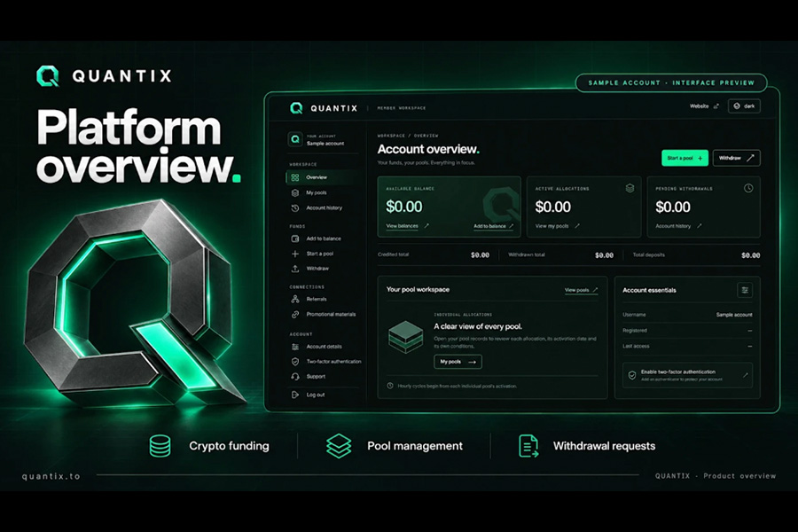The width and height of the screenshot is (798, 532).
Task: Select the My pools stack icon
Action: (295, 193)
